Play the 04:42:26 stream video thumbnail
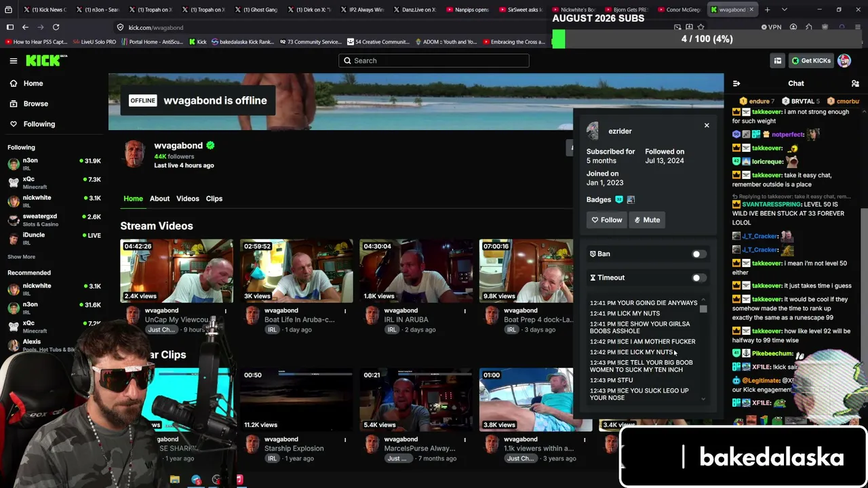This screenshot has height=488, width=868. click(176, 270)
